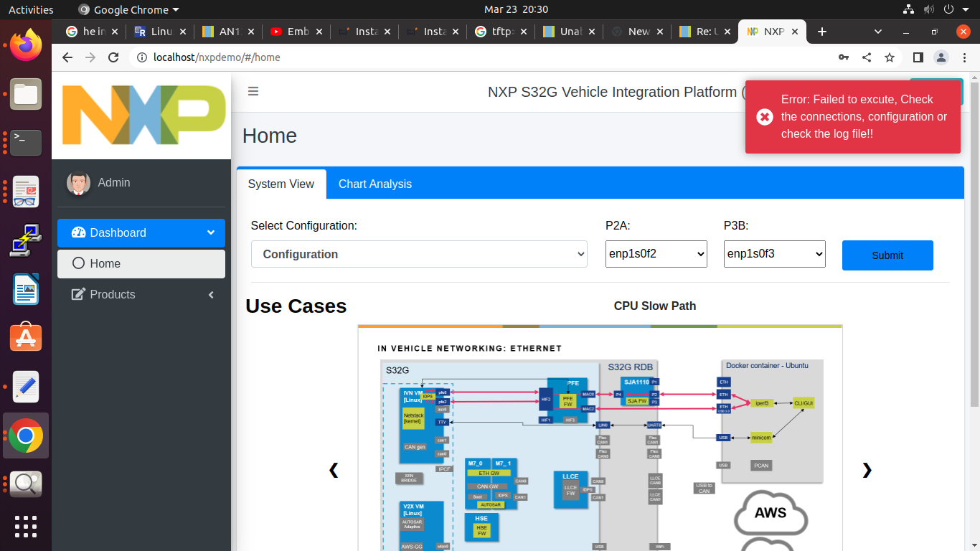980x551 pixels.
Task: Click the Dashboard gauge icon in sidebar
Action: tap(79, 232)
